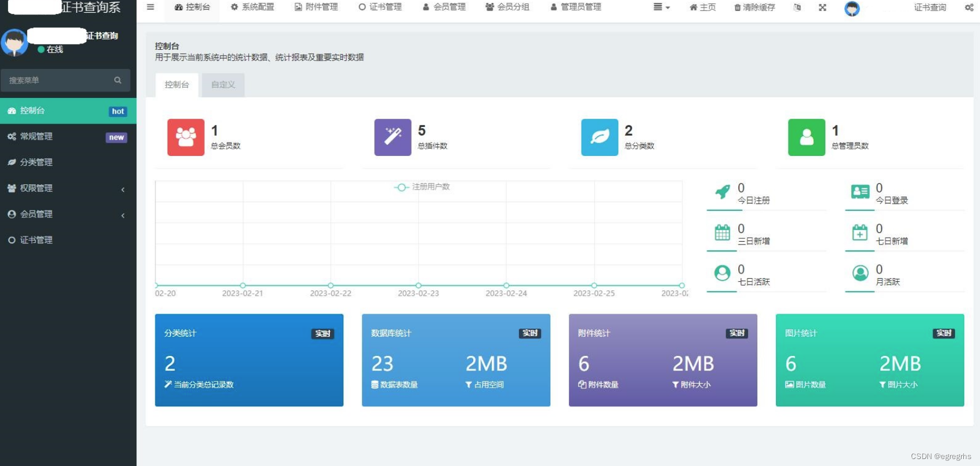Image resolution: width=980 pixels, height=466 pixels.
Task: Click the 今日注册 rocket icon
Action: click(723, 192)
